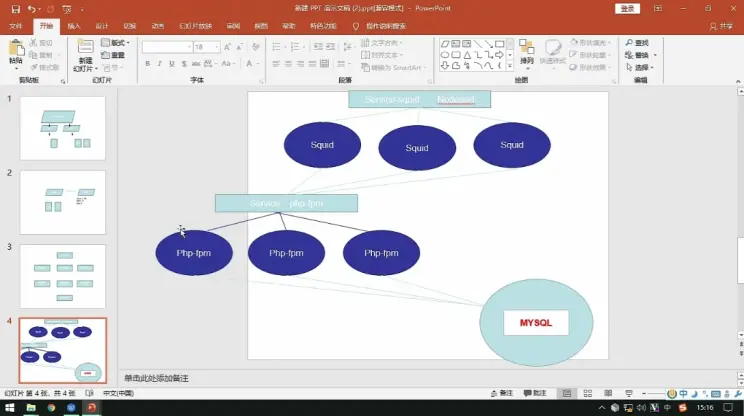Toggle strikethrough abc button
The width and height of the screenshot is (744, 416).
pos(196,64)
